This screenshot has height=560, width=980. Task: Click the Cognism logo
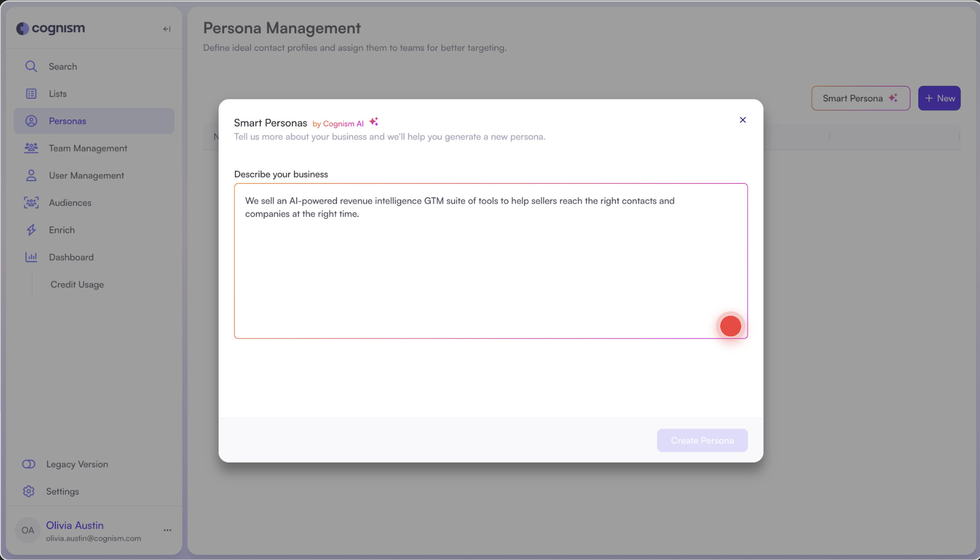point(51,28)
